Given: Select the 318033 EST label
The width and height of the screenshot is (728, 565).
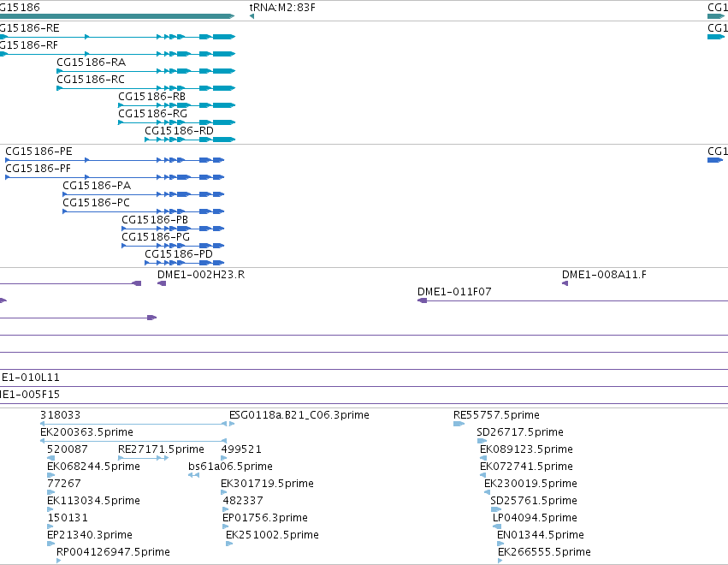Looking at the screenshot, I should click(x=61, y=415).
